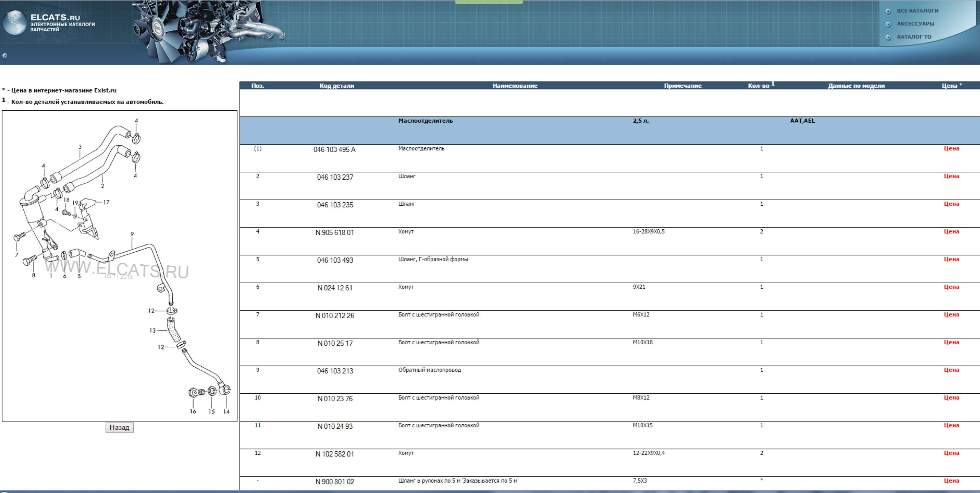Image resolution: width=980 pixels, height=493 pixels.
Task: Click the ELCATS.RU logo text
Action: [55, 17]
